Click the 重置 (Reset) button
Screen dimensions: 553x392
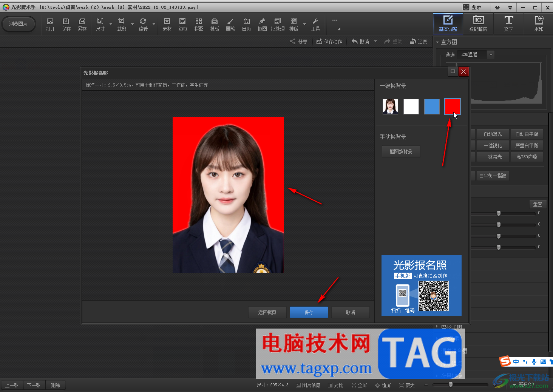point(538,204)
